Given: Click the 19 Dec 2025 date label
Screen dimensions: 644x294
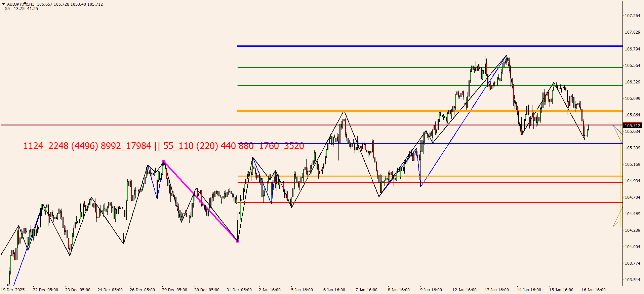Looking at the screenshot, I should tap(13, 290).
